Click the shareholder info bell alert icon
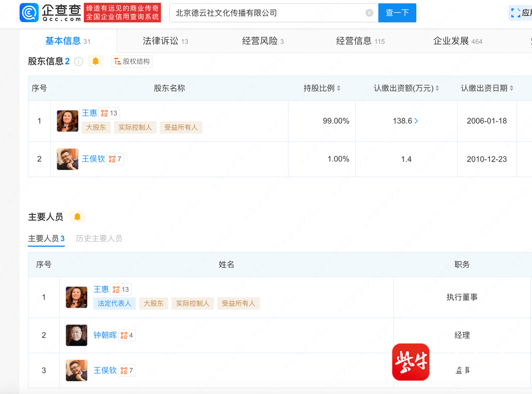The height and width of the screenshot is (394, 532). 96,61
